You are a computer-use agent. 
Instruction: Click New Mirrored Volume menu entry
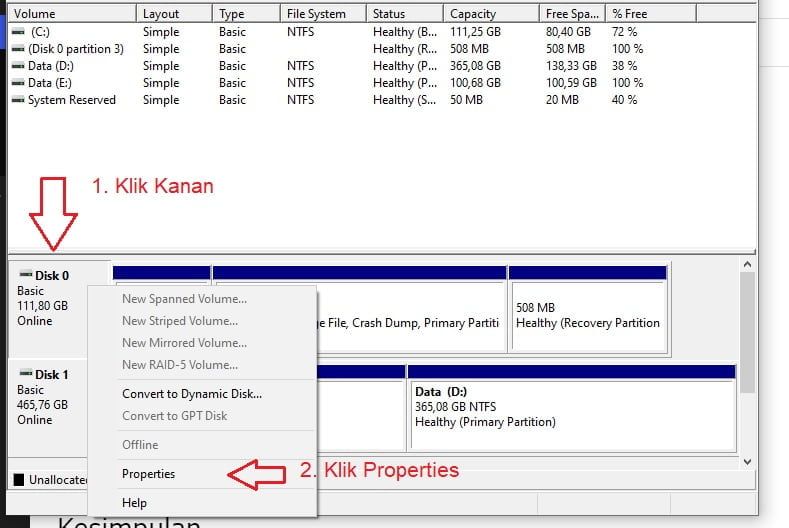coord(203,343)
